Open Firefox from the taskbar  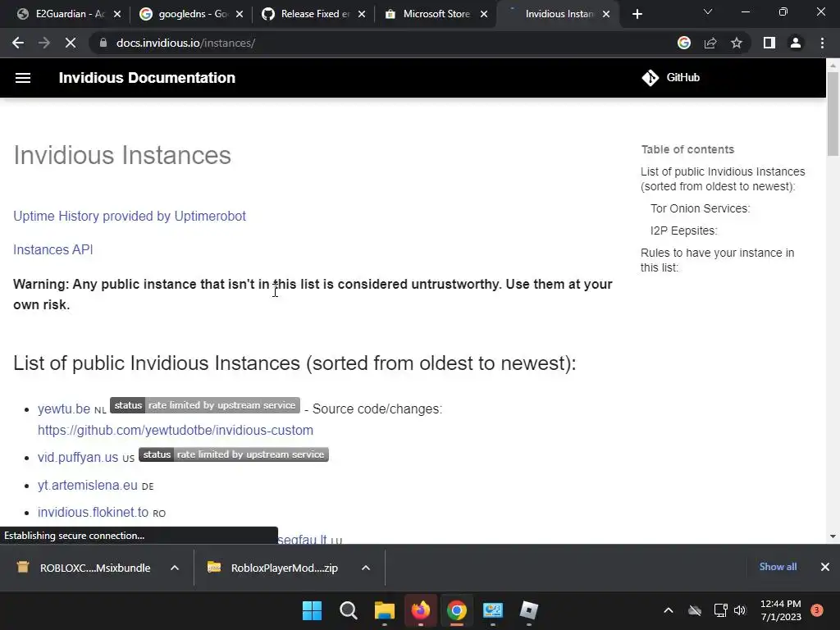pyautogui.click(x=421, y=610)
